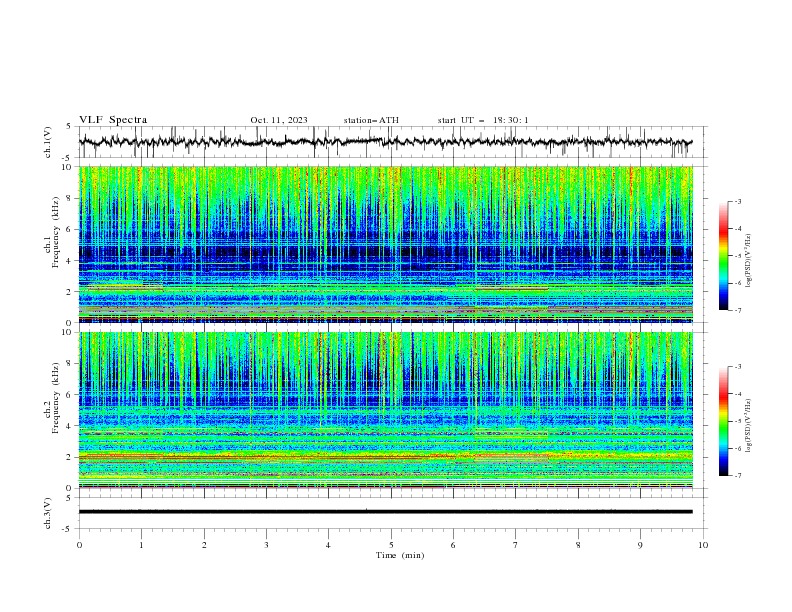The width and height of the screenshot is (792, 612).
Task: Click the "1" minute tick on time axis
Action: click(x=141, y=545)
